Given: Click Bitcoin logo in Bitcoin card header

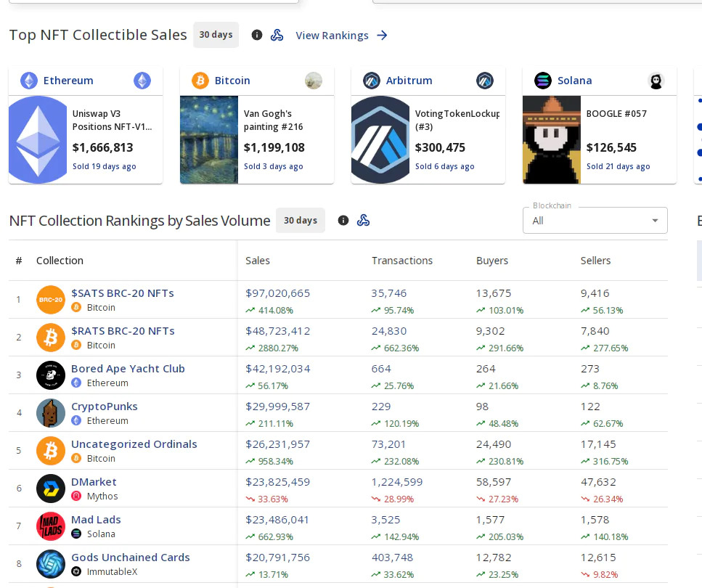Looking at the screenshot, I should [x=200, y=81].
